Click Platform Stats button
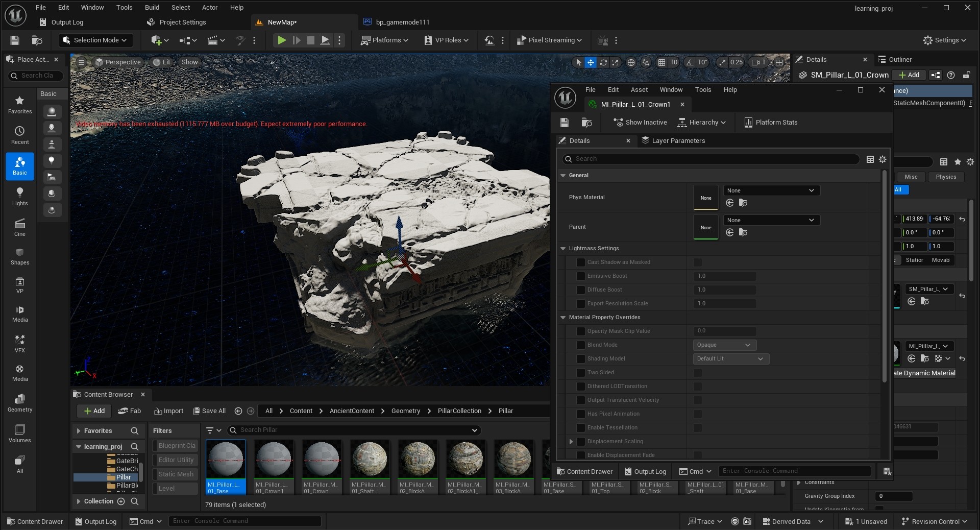This screenshot has width=980, height=530. pyautogui.click(x=771, y=123)
